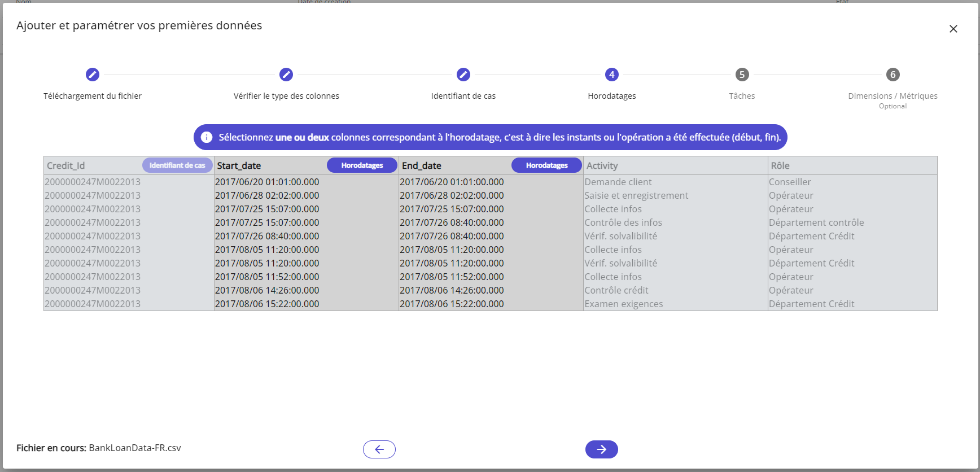This screenshot has width=980, height=472.
Task: Click the Demande client activity cell
Action: pyautogui.click(x=618, y=182)
